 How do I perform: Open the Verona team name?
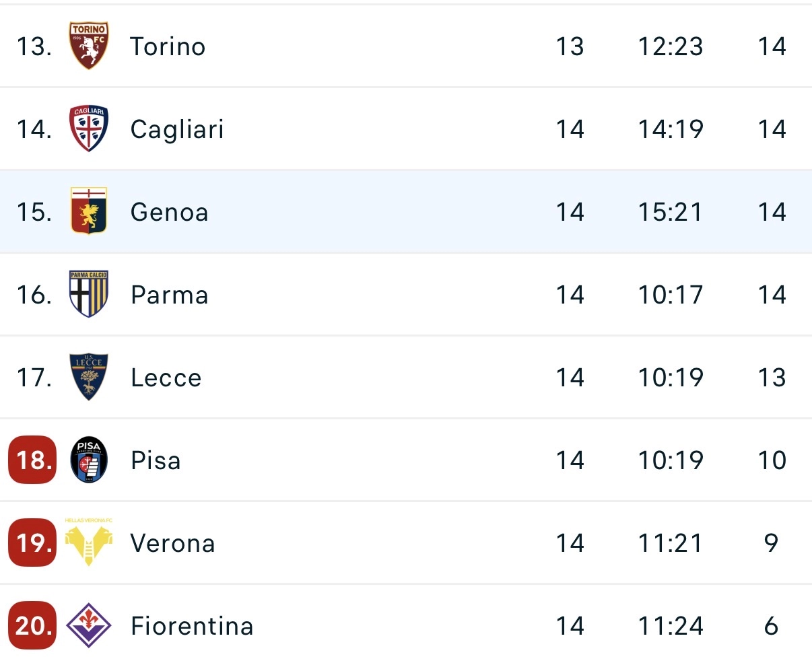[x=172, y=543]
